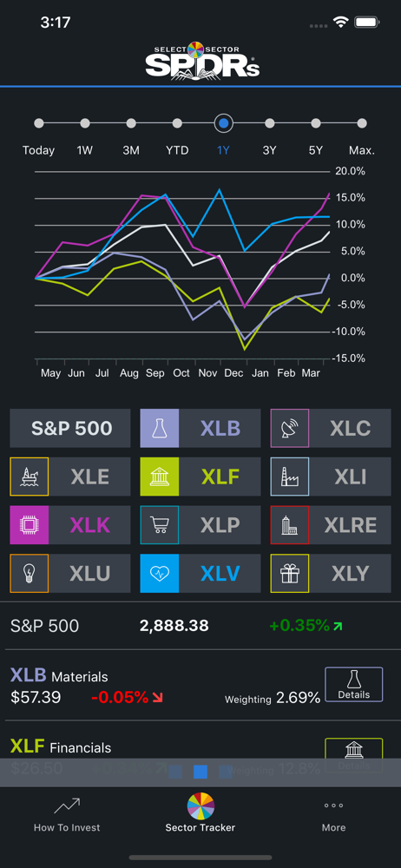Toggle the XLB flask icon sector
The width and height of the screenshot is (401, 868).
tap(160, 428)
